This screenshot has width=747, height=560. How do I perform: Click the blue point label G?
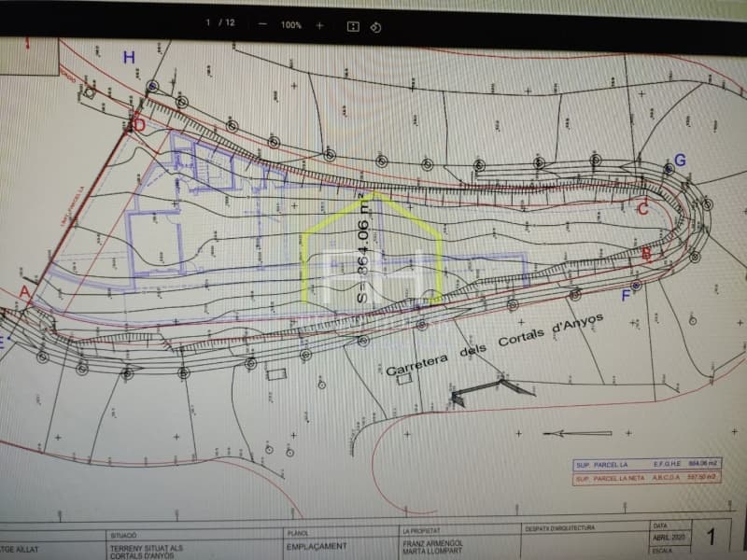(680, 161)
